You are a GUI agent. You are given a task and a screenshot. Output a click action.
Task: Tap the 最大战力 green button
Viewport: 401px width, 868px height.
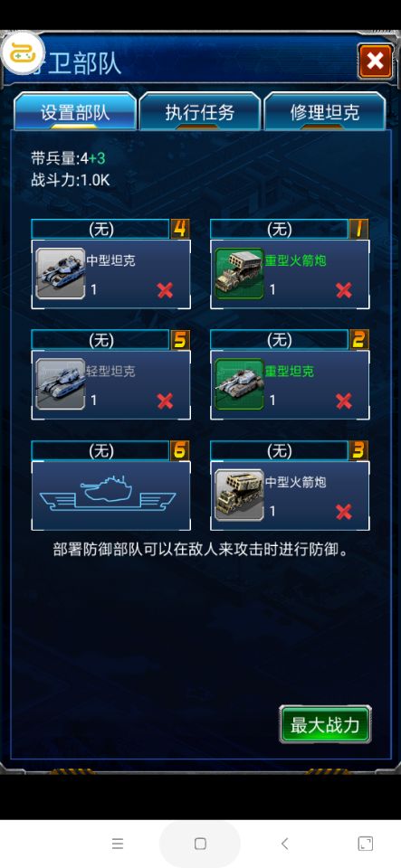pyautogui.click(x=325, y=724)
